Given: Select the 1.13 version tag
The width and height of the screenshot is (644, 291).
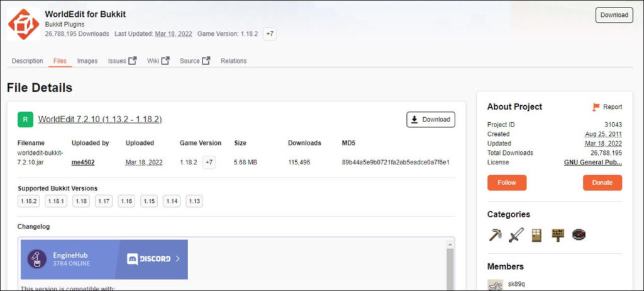Looking at the screenshot, I should pos(194,202).
